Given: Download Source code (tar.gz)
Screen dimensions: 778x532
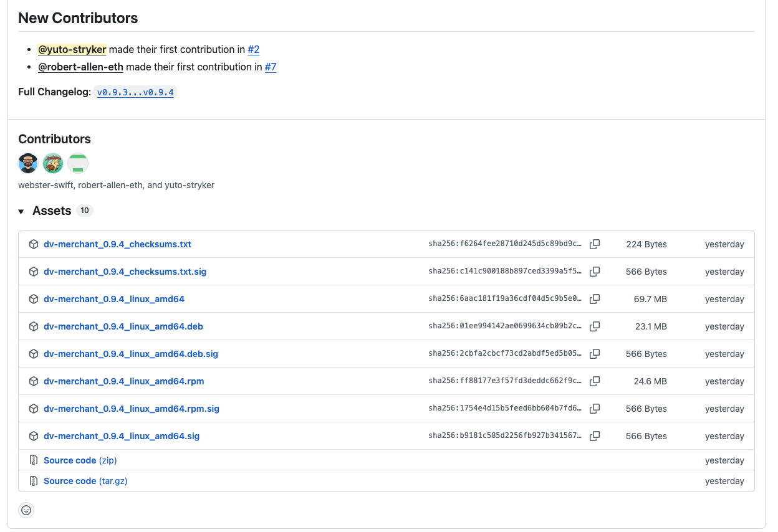Looking at the screenshot, I should pyautogui.click(x=85, y=481).
